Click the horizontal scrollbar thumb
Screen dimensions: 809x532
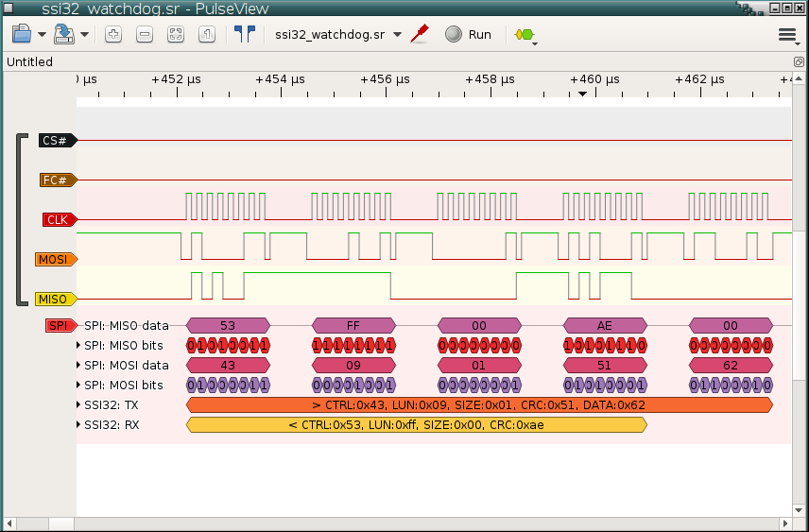click(61, 523)
